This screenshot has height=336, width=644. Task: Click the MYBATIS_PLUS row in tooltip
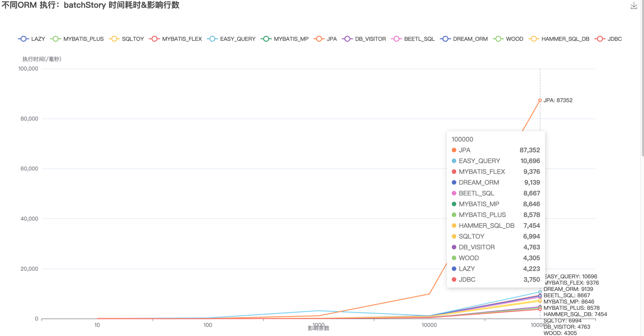click(495, 215)
